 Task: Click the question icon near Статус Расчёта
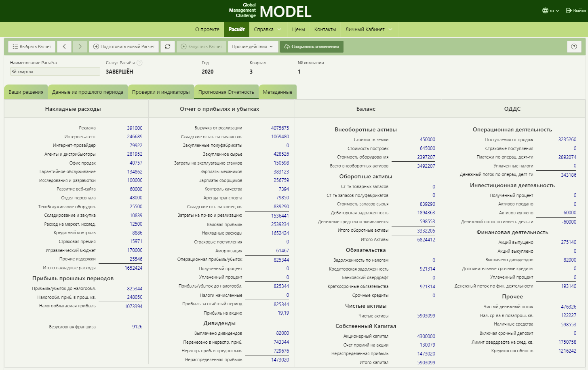[140, 63]
